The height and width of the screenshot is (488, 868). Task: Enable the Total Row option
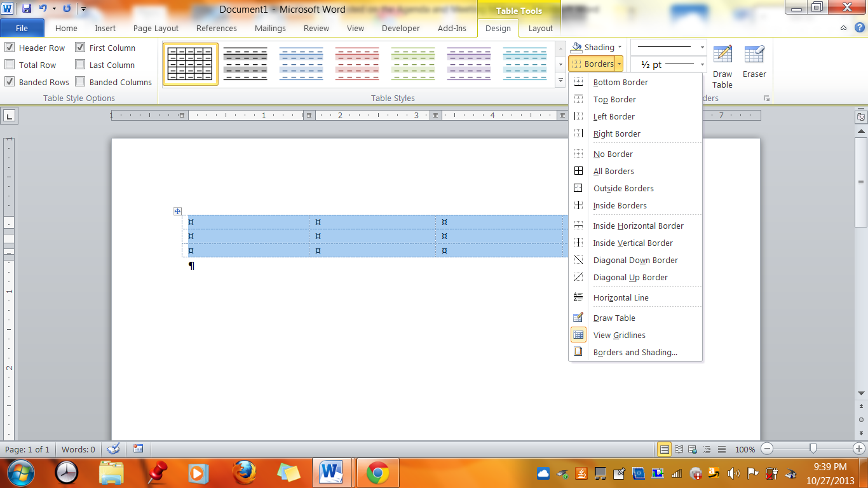10,64
